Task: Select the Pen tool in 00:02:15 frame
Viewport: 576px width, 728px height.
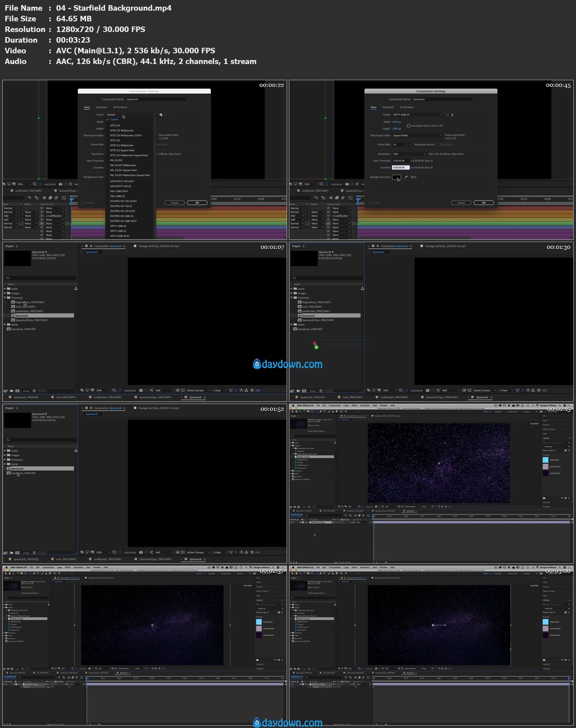Action: (x=321, y=412)
